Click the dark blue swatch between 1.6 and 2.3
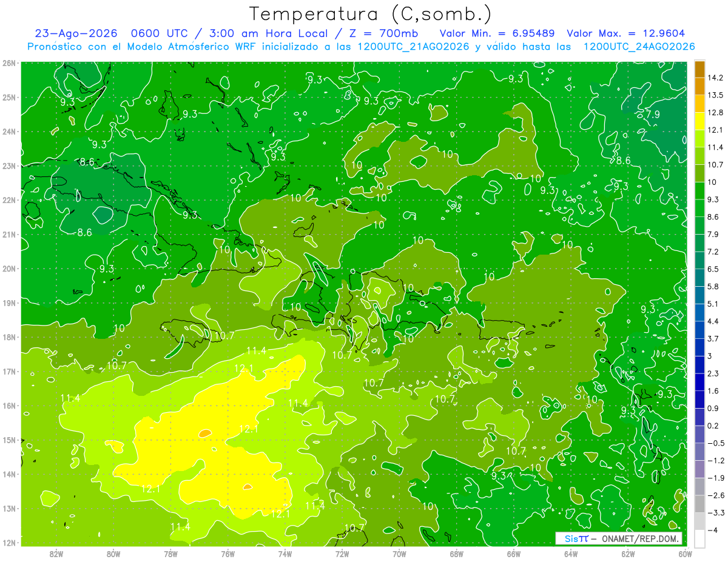The image size is (728, 562). point(699,382)
